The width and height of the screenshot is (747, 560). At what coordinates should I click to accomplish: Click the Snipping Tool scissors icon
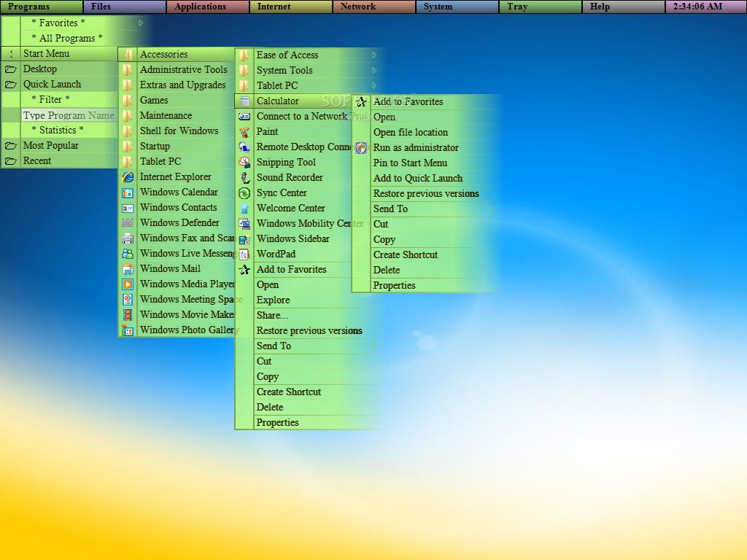(245, 163)
